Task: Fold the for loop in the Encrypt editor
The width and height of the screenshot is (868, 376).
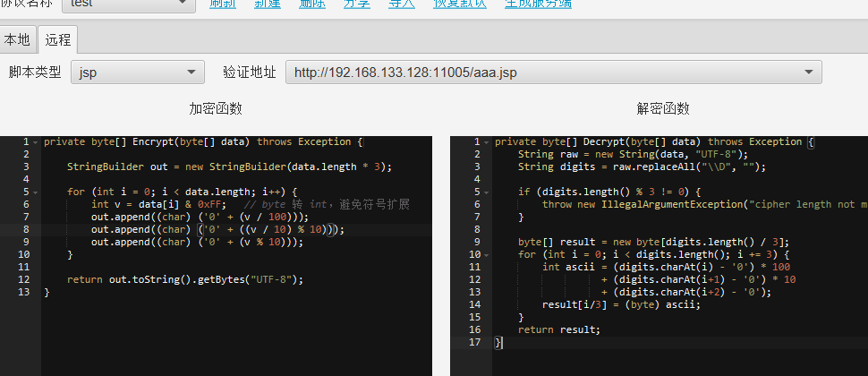Action: click(x=35, y=192)
